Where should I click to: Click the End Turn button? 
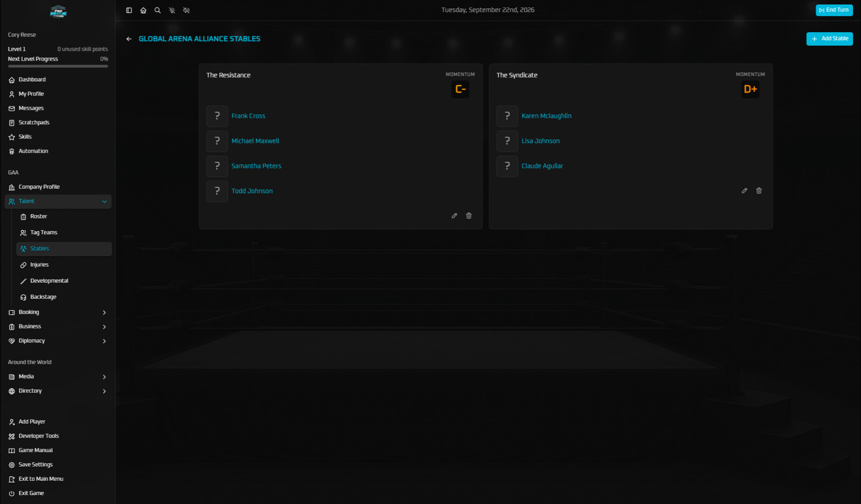tap(834, 10)
